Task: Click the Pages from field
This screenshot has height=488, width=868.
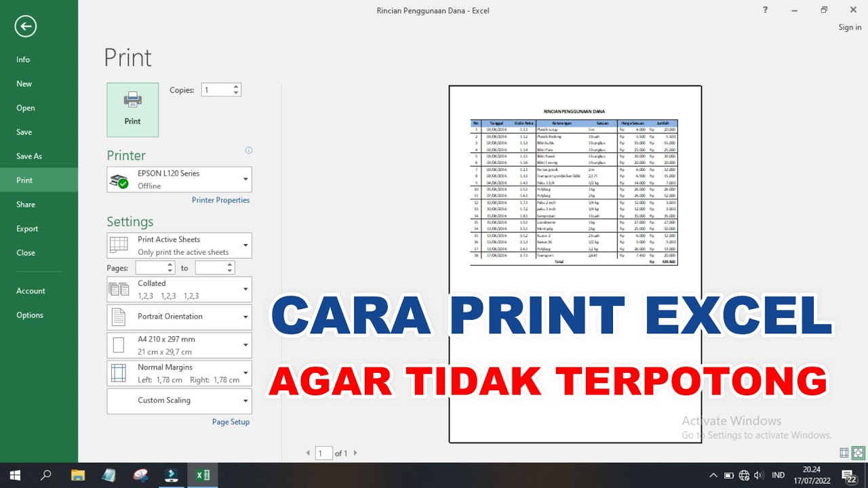Action: click(151, 268)
